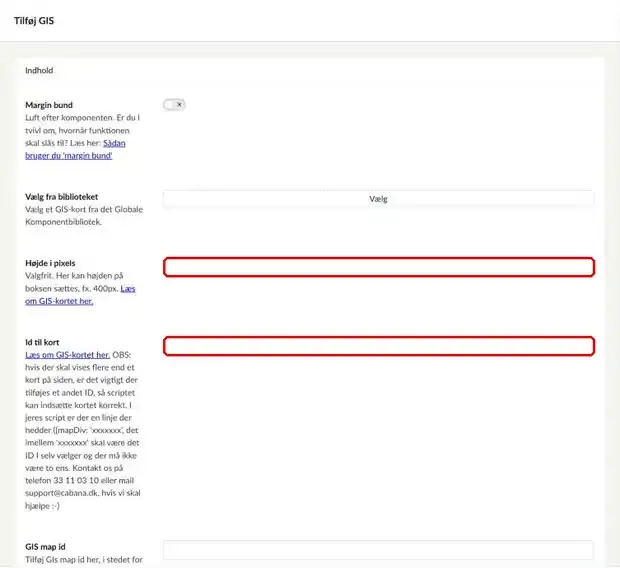Screen dimensions: 620x568
Task: Focus the Højde i pixels input field
Action: (x=379, y=267)
